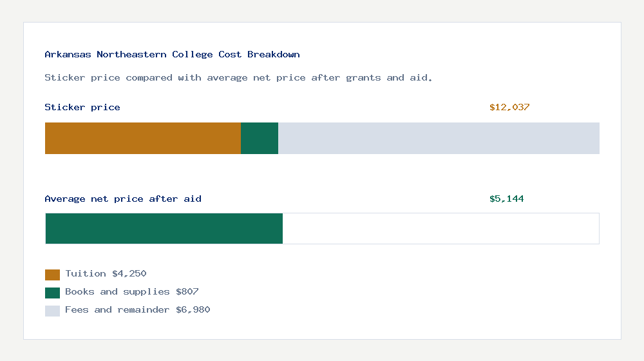Click the orange Tuition legend swatch

pos(52,275)
